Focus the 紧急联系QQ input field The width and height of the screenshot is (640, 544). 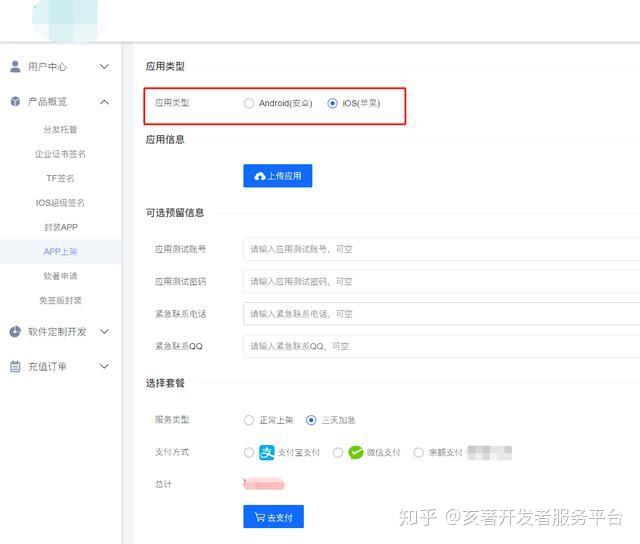442,346
